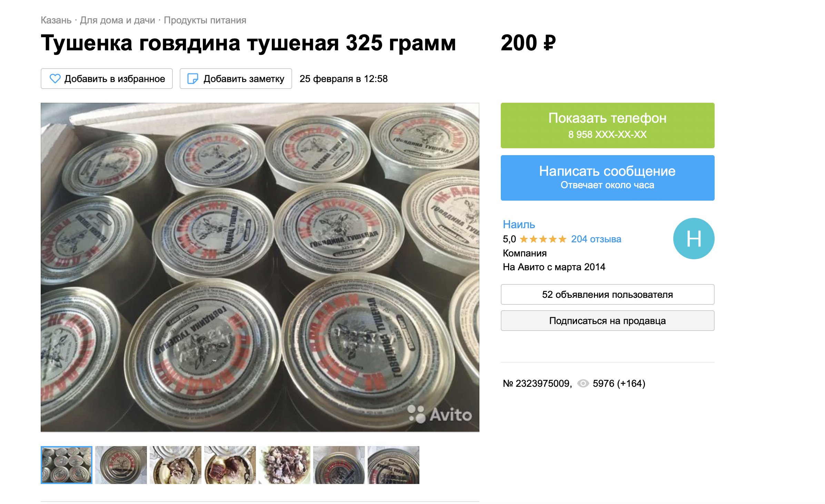Click the heart favorite icon
This screenshot has height=504, width=825.
pyautogui.click(x=55, y=79)
